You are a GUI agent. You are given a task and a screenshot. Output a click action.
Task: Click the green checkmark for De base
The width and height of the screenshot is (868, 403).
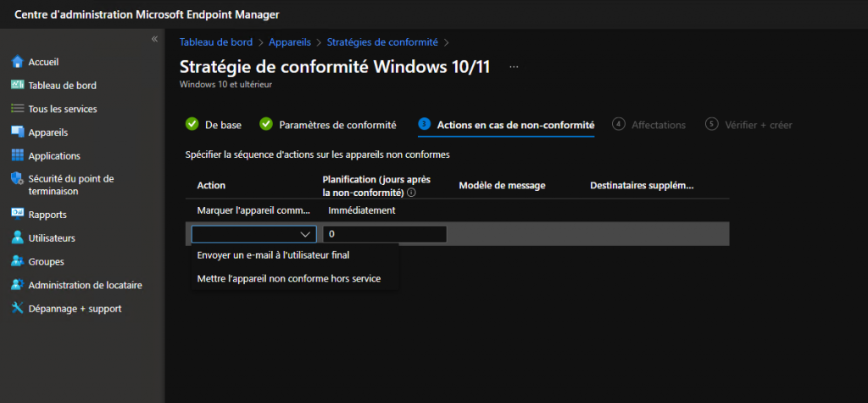pos(192,124)
